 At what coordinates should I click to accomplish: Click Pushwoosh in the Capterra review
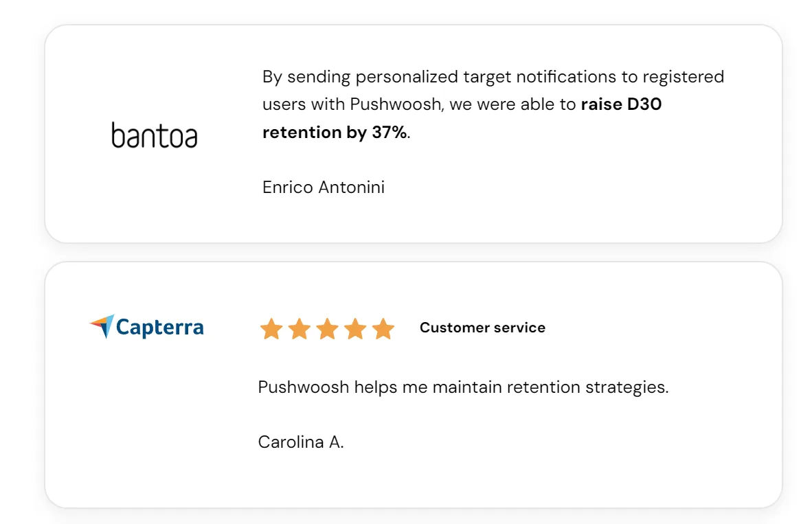304,387
